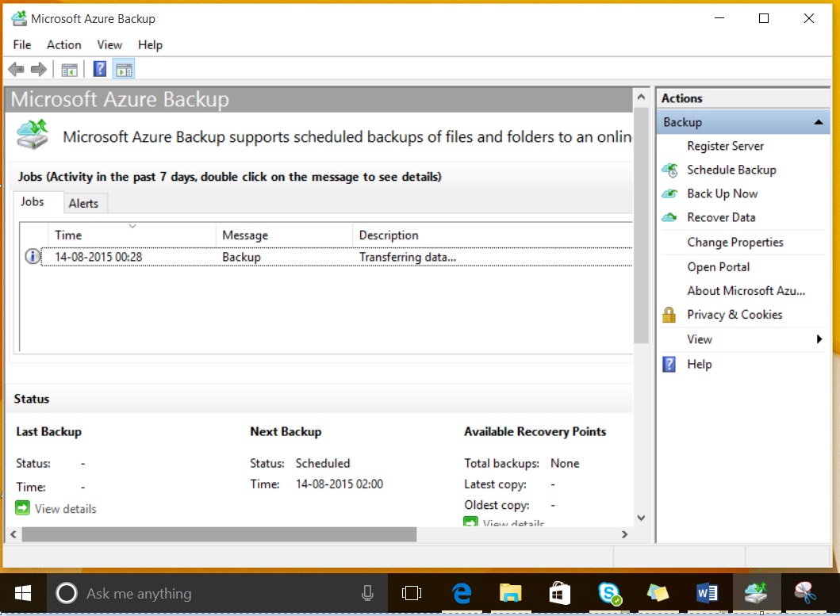Click Schedule Backup action
This screenshot has height=616, width=840.
pyautogui.click(x=731, y=170)
